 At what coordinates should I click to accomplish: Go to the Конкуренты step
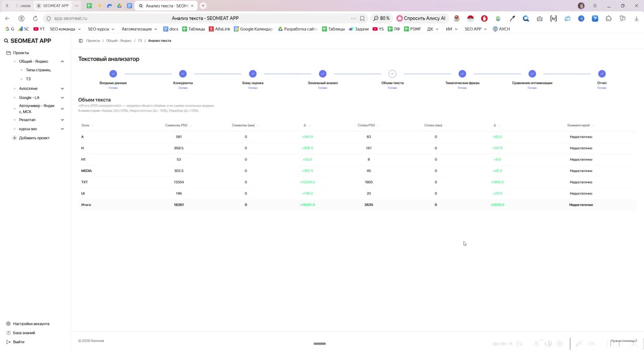[183, 74]
